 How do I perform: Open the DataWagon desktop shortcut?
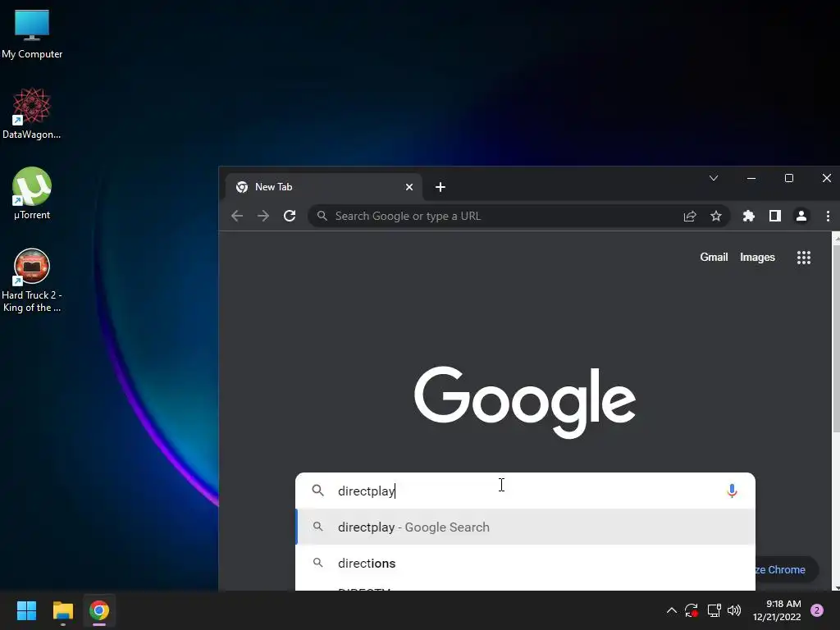click(x=32, y=113)
